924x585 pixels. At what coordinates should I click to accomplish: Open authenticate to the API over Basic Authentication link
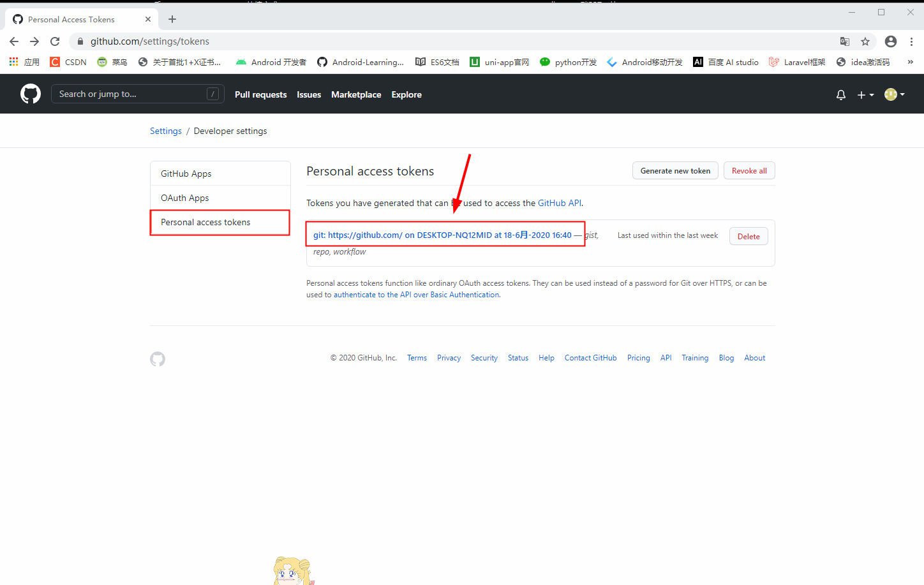click(x=417, y=295)
